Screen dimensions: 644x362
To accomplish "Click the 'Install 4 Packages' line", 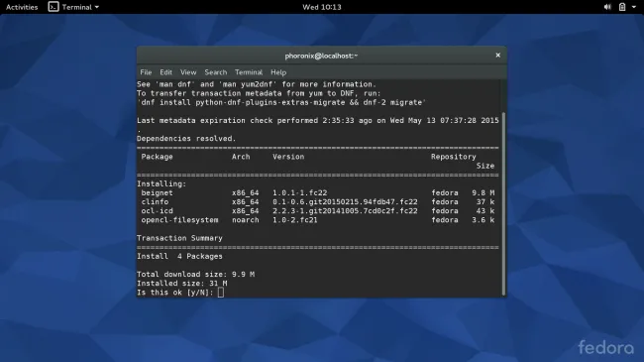I will click(x=179, y=256).
